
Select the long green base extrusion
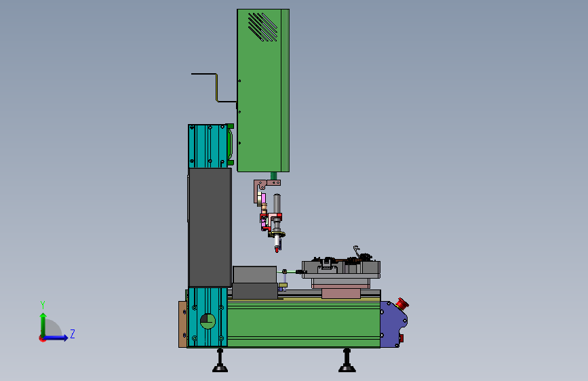(304, 323)
